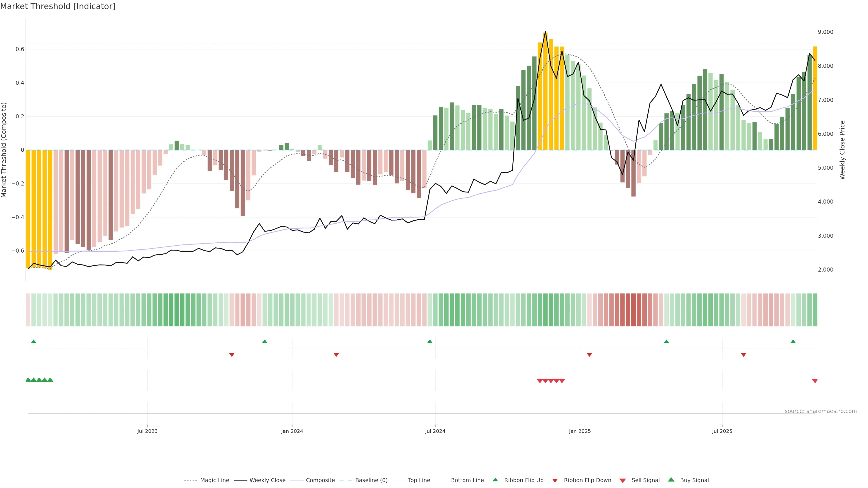The width and height of the screenshot is (868, 488).
Task: Click the rightmost Ribbon Flip Up marker
Action: [793, 342]
